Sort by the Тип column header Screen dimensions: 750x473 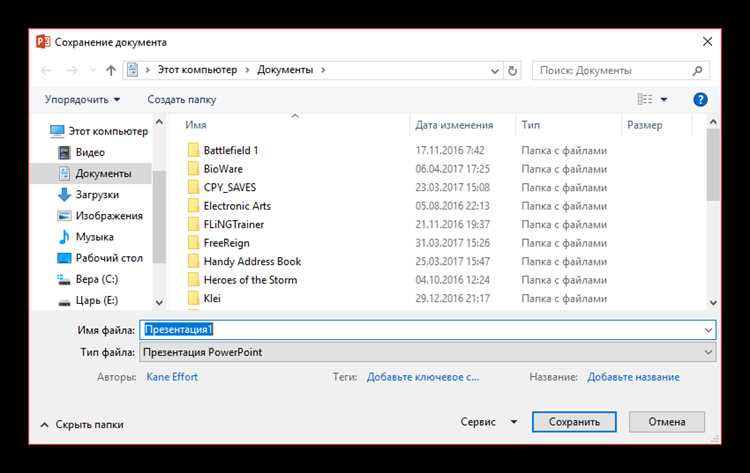click(530, 125)
